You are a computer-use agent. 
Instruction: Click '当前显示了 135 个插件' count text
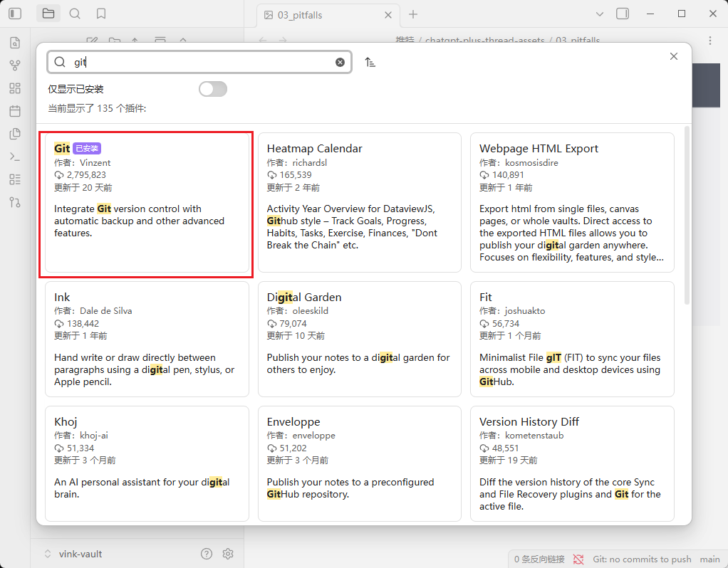(x=97, y=108)
